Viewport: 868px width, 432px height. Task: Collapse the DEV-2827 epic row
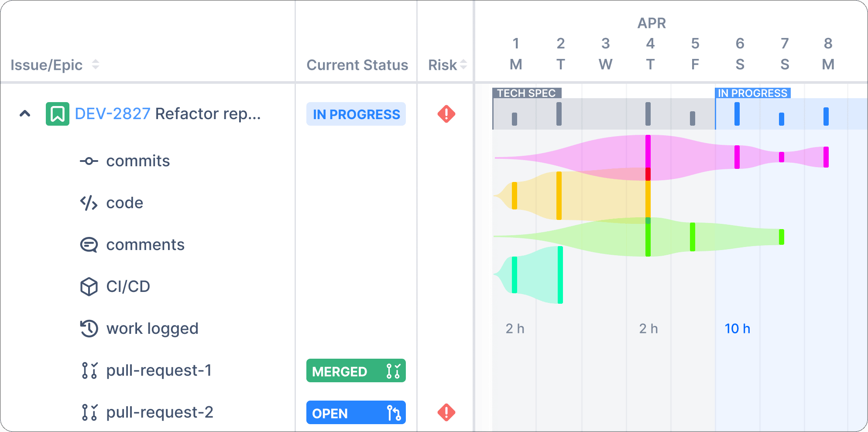[25, 114]
